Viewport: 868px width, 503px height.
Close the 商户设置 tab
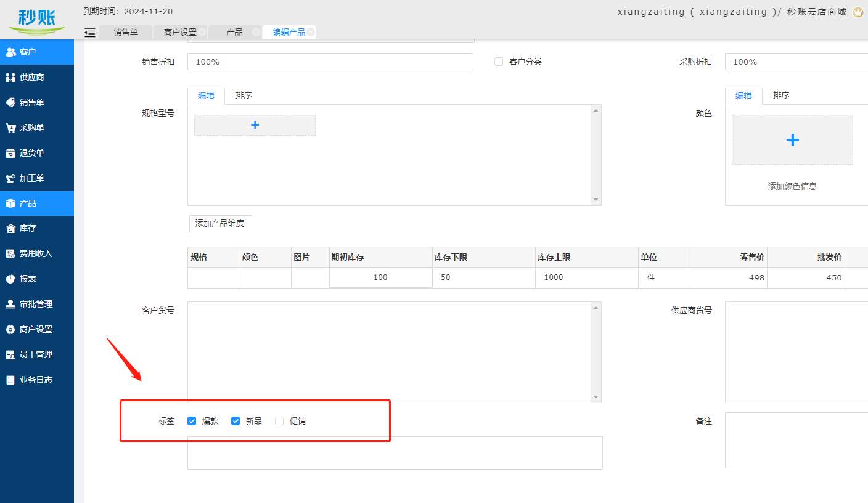[x=202, y=32]
